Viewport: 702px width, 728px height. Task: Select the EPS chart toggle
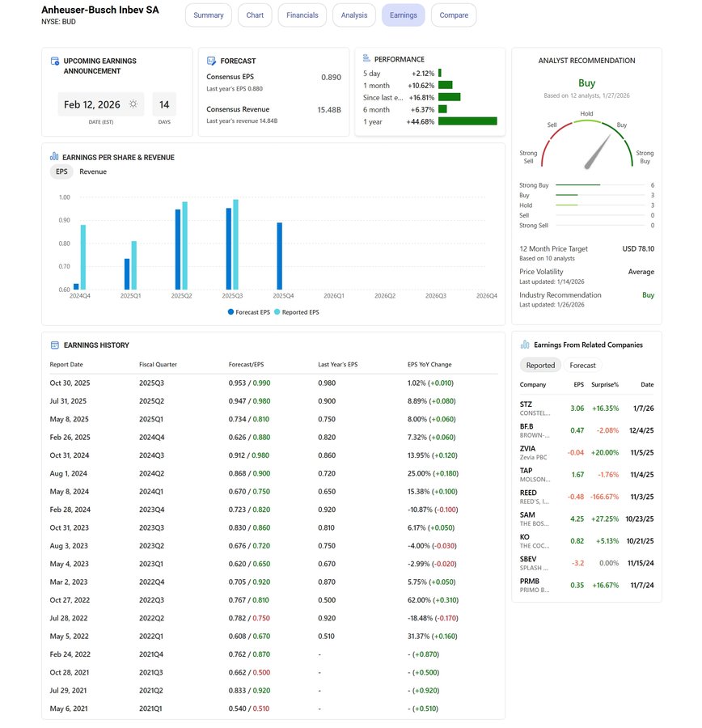pyautogui.click(x=61, y=171)
